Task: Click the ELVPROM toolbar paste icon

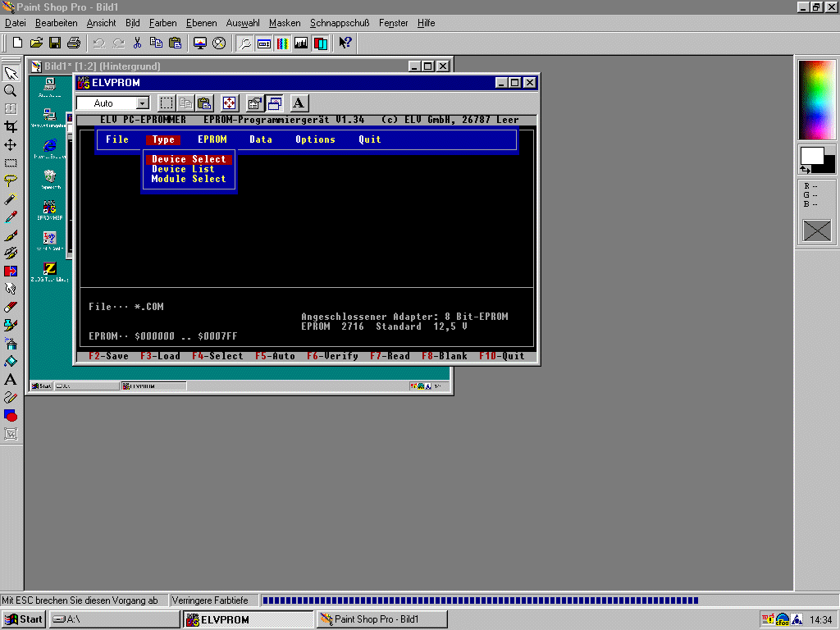Action: 204,103
